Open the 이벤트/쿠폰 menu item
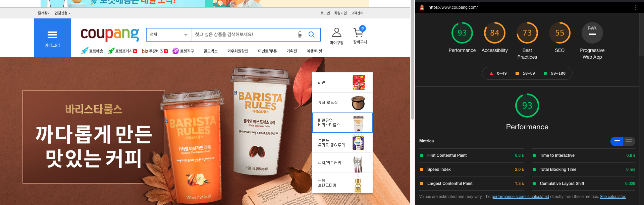 [x=267, y=51]
